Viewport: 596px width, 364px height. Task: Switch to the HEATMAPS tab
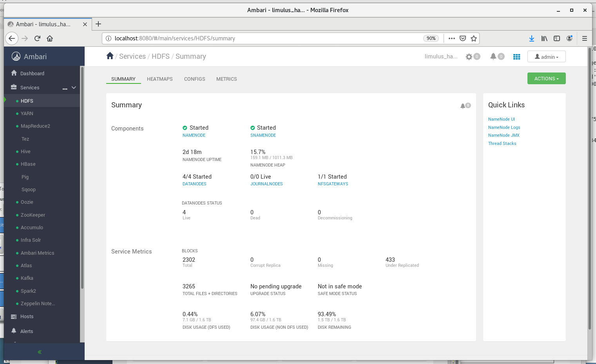159,79
